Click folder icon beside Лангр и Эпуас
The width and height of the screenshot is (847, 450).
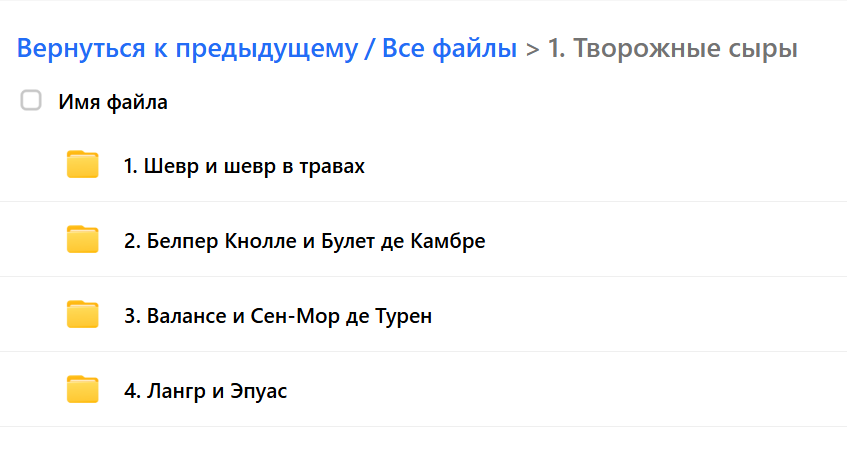click(x=82, y=390)
